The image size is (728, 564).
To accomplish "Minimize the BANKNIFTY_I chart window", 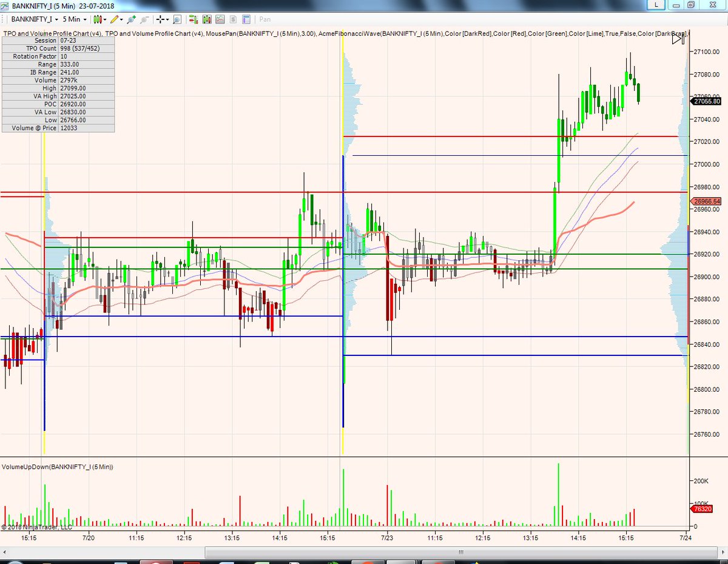I will click(676, 4).
